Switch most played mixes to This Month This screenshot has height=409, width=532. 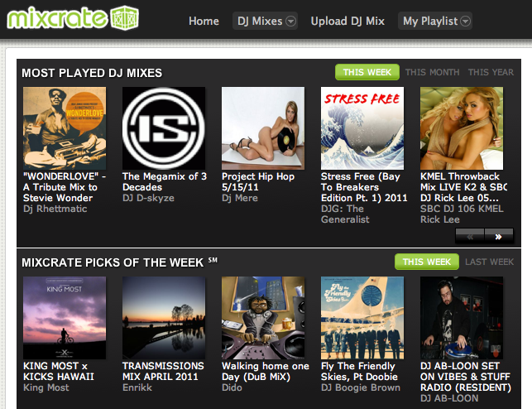[x=432, y=72]
